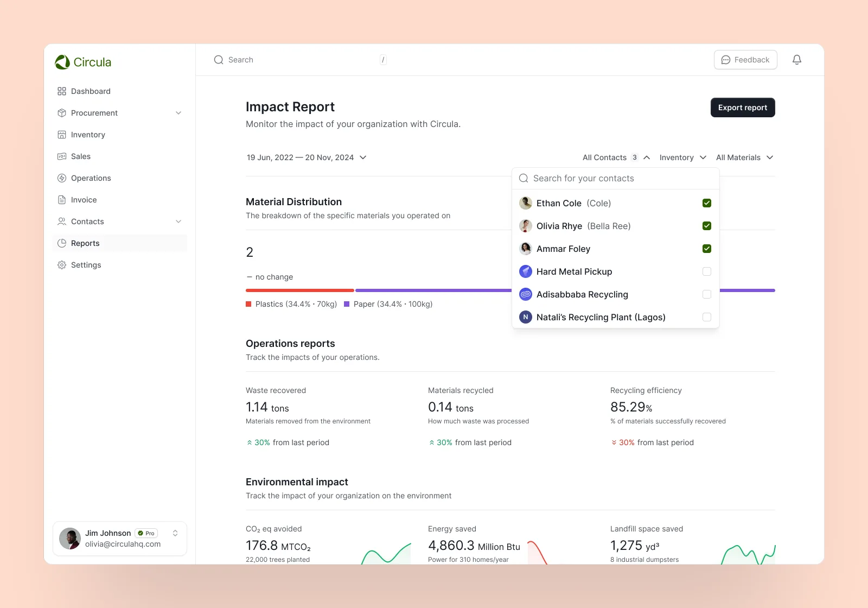Click the red Plastics legend swatch
868x608 pixels.
click(x=248, y=304)
